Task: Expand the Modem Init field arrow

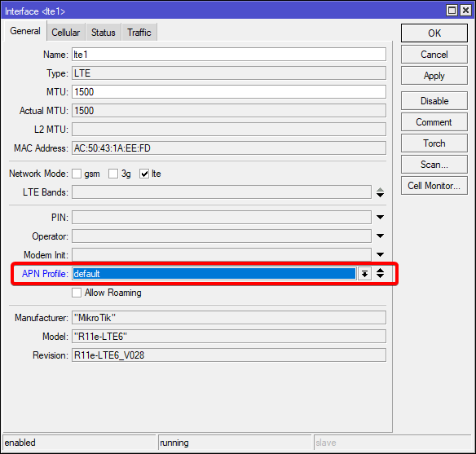Action: 380,254
